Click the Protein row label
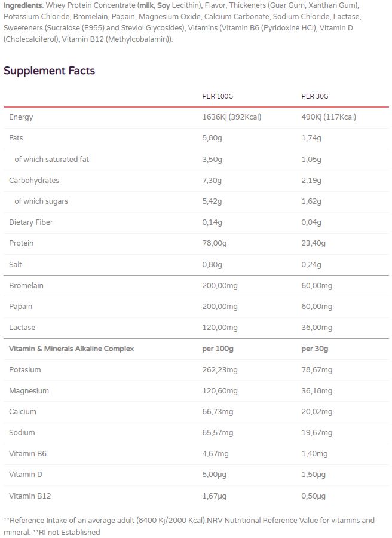Screen dimensions: 392x538 [x=22, y=243]
